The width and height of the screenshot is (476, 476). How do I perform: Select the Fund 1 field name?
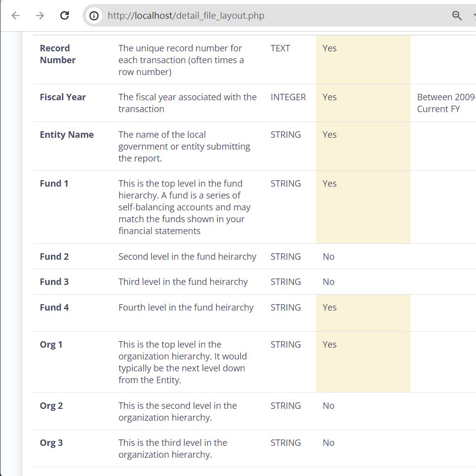tap(54, 184)
